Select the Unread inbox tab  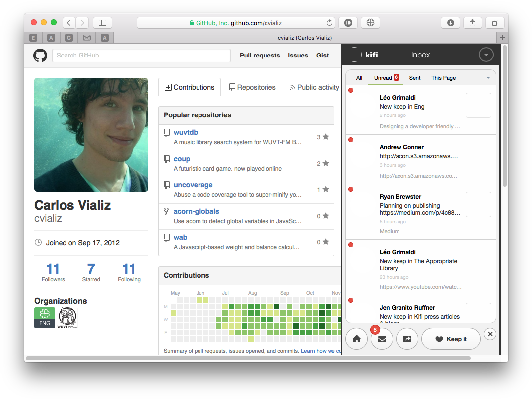(x=383, y=78)
